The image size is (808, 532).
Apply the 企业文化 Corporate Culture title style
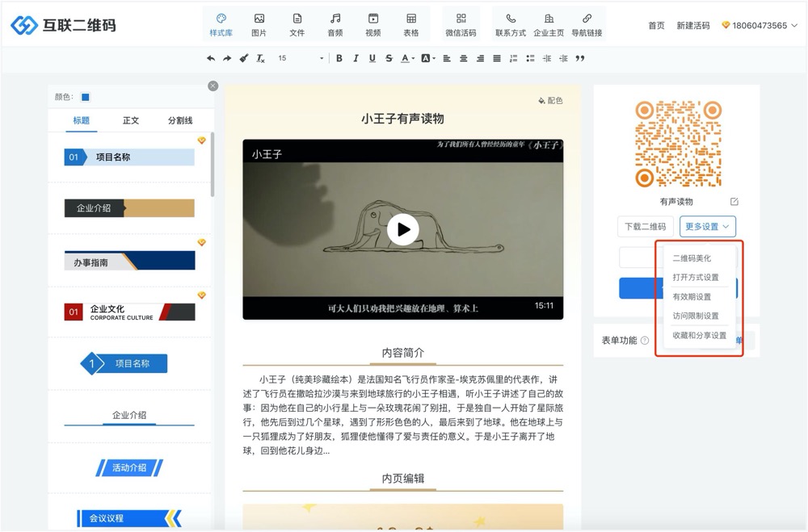(x=129, y=312)
